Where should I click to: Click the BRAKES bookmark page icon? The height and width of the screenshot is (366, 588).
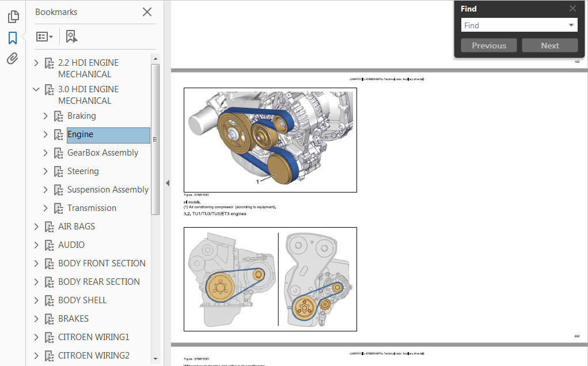(49, 319)
